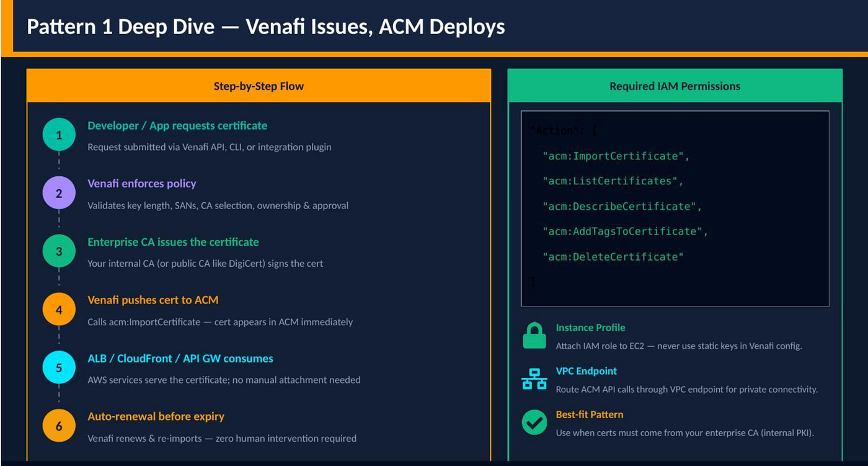
Task: Click the "acm:ListCertificates" code line
Action: coord(613,181)
